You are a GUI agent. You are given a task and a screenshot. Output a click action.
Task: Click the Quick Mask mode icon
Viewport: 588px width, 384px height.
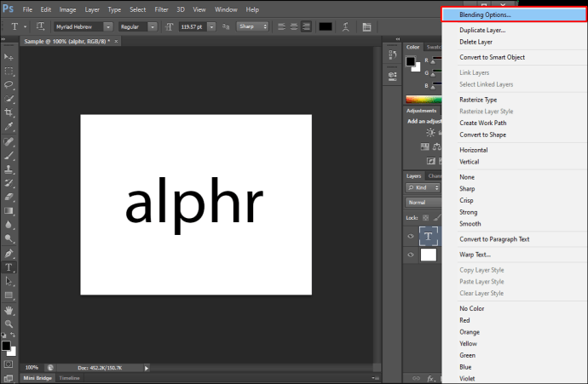click(9, 364)
